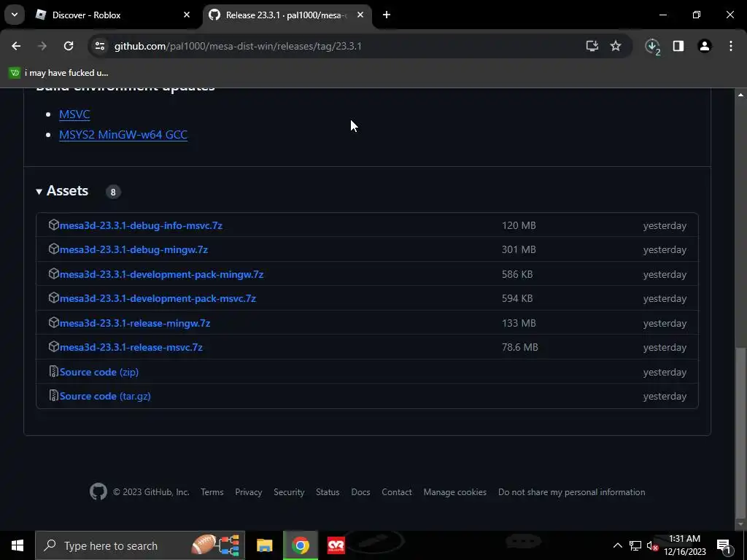747x560 pixels.
Task: Click file icon beside Source code (tar.gz)
Action: tap(53, 396)
